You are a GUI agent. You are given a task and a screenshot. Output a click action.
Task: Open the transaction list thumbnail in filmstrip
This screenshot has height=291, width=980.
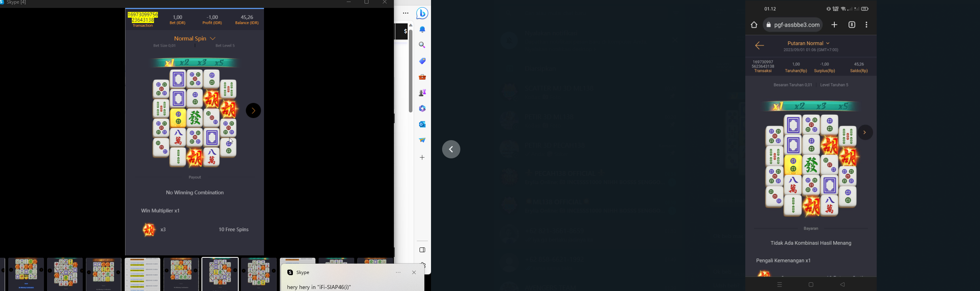click(x=142, y=274)
